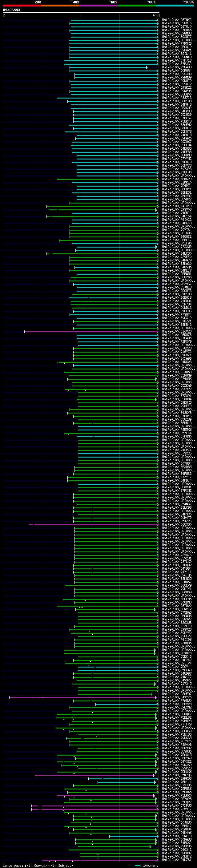Click the red ~20% identity legend bar
This screenshot has width=197, height=868.
22,6
